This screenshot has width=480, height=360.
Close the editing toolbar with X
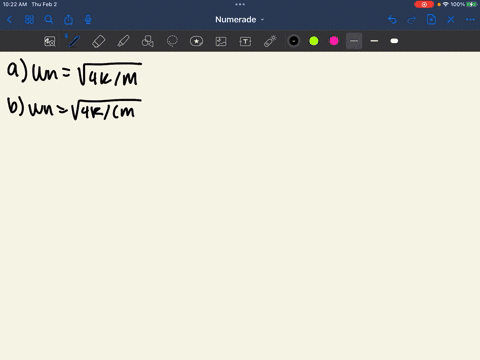pos(451,20)
